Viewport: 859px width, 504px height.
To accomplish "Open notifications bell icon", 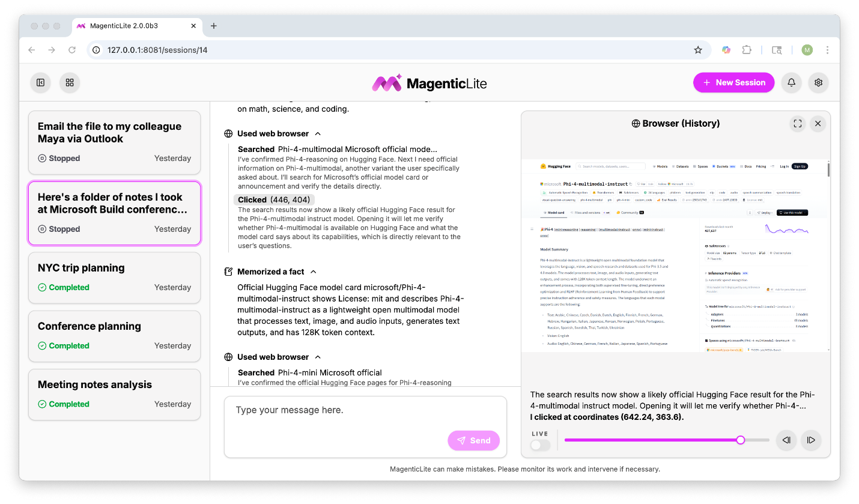I will coord(792,82).
